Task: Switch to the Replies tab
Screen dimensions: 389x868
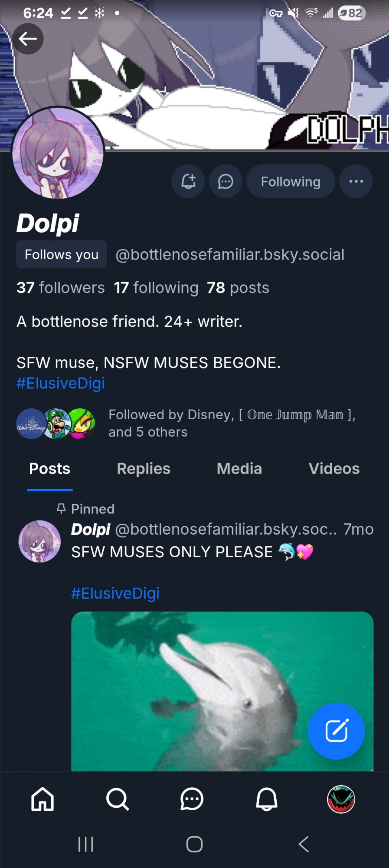Action: pyautogui.click(x=144, y=469)
